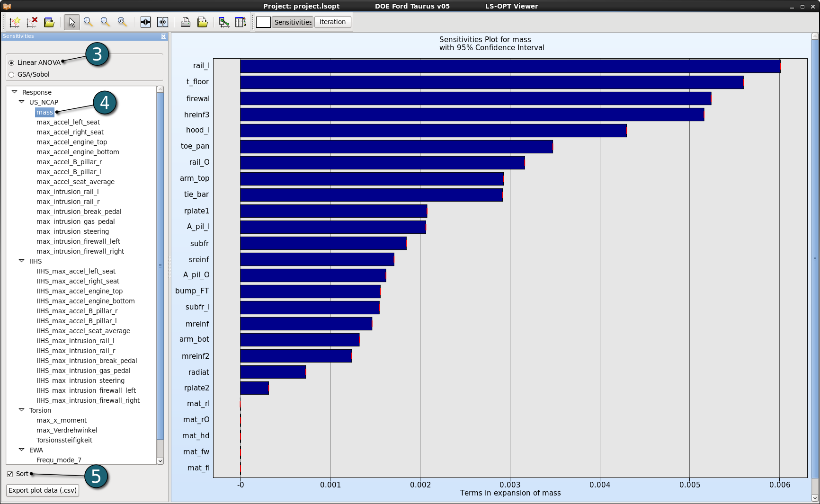Open the table legend settings icon

[x=241, y=22]
